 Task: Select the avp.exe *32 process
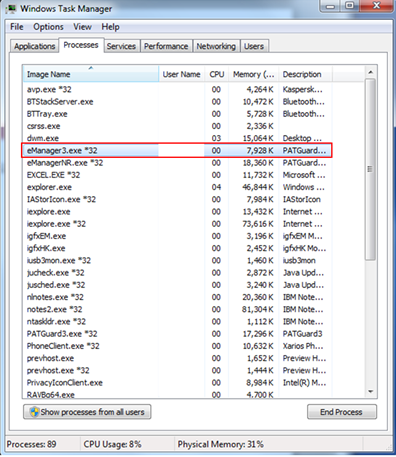[x=177, y=89]
